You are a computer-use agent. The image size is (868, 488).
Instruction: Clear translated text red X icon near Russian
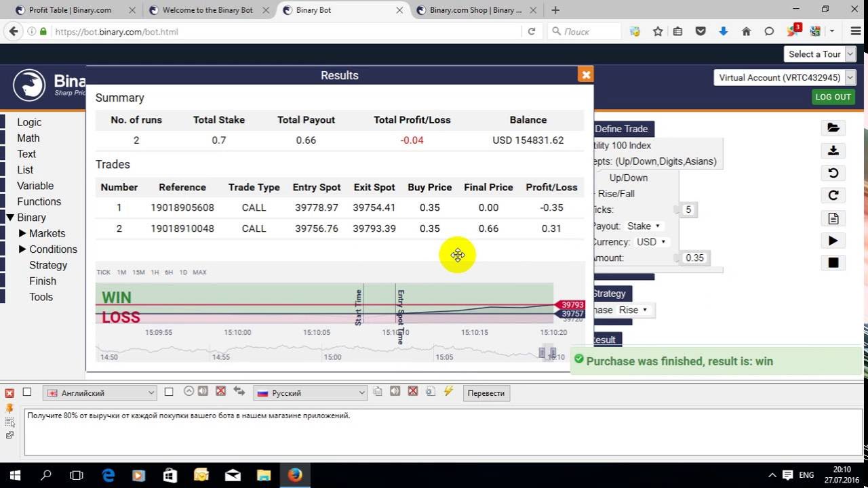tap(412, 391)
